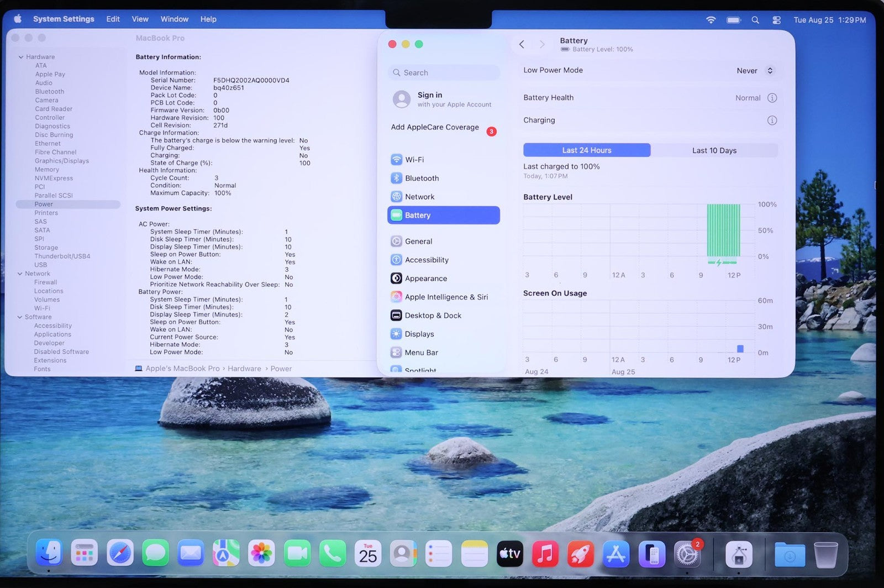Open Wi-Fi status in the menu bar
The image size is (884, 588).
(711, 20)
